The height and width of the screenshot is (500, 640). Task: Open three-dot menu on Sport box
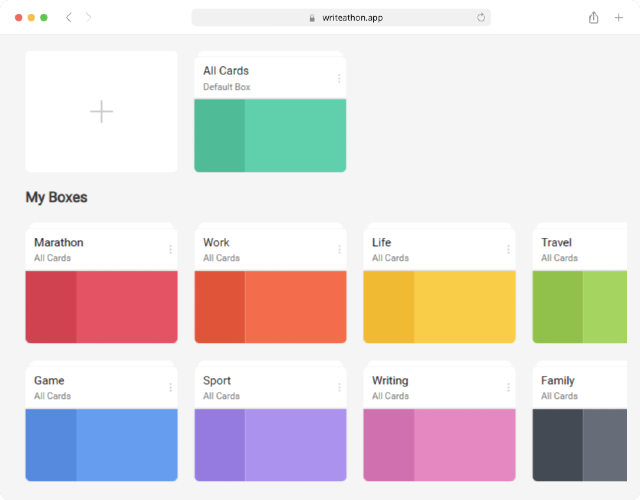(339, 387)
